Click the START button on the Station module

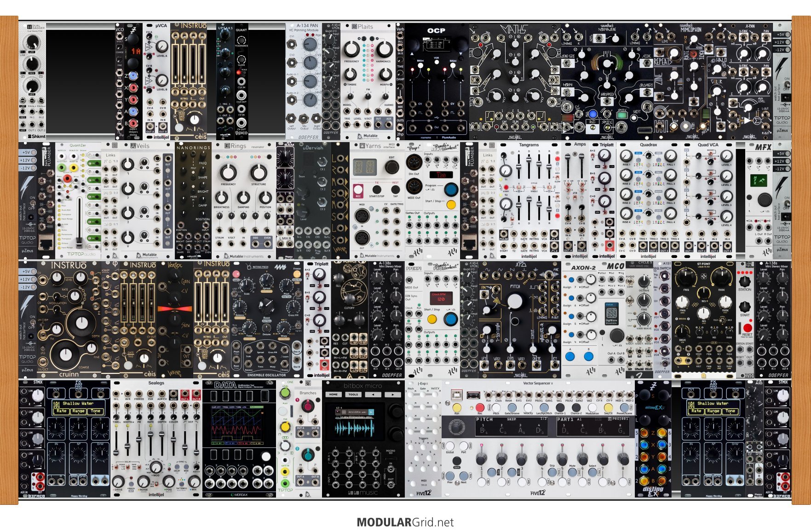pyautogui.click(x=745, y=306)
